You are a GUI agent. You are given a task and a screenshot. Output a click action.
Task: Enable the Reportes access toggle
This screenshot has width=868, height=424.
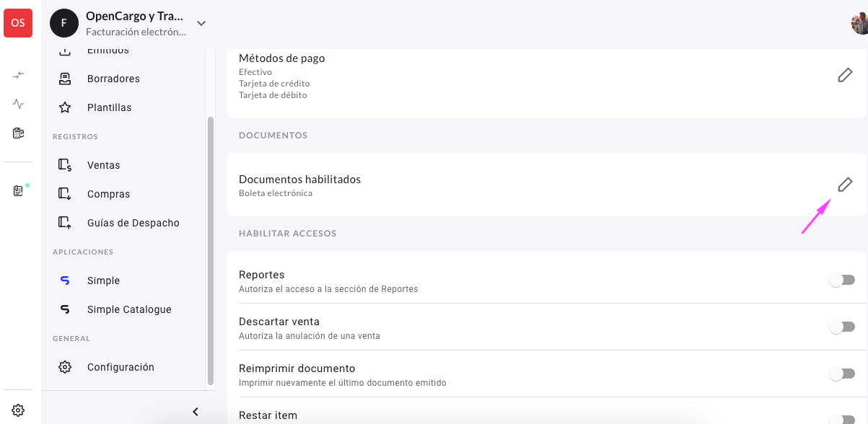pos(842,280)
